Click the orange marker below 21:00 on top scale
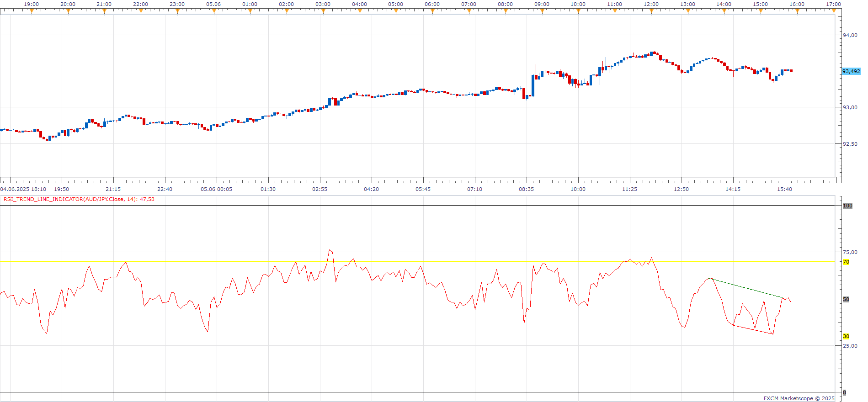This screenshot has width=868, height=402. [x=104, y=11]
